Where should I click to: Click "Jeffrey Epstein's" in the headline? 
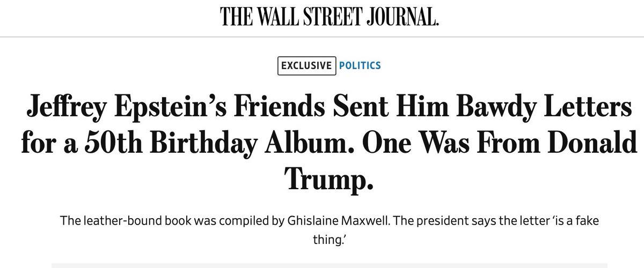pyautogui.click(x=118, y=107)
